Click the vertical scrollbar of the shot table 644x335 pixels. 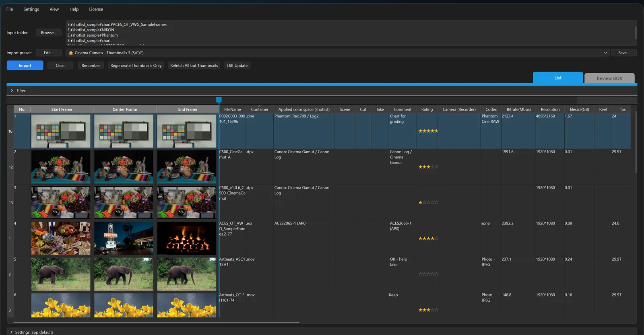pyautogui.click(x=636, y=142)
